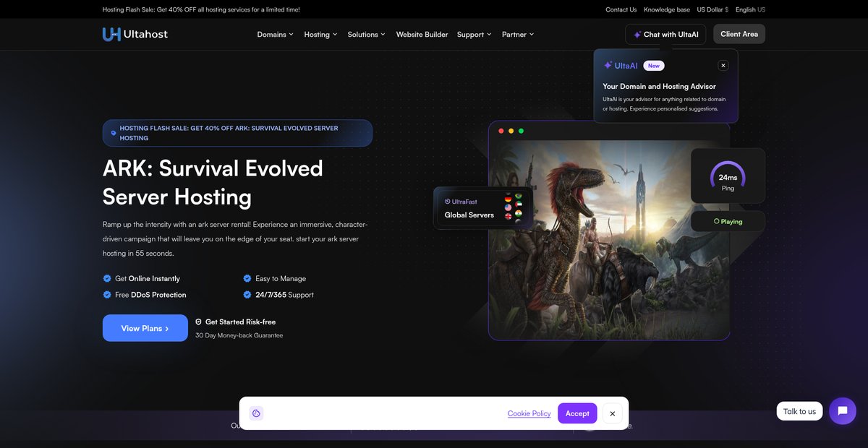The image size is (868, 448).
Task: Close the UltaAI advisor popup
Action: tap(723, 65)
